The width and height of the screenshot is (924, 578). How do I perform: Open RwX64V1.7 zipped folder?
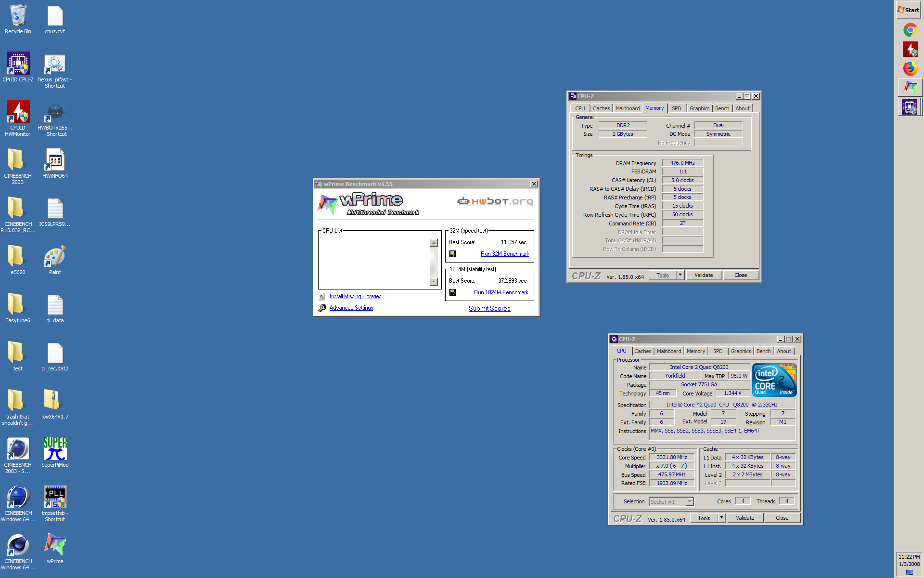point(55,405)
